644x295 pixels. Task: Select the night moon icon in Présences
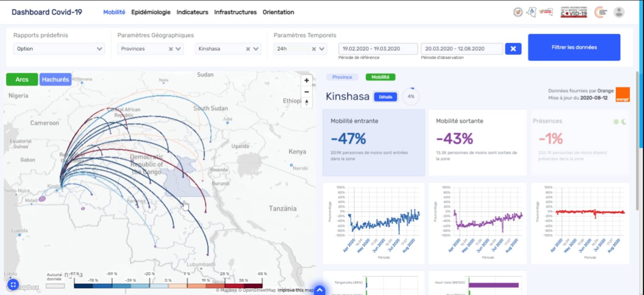coord(624,122)
